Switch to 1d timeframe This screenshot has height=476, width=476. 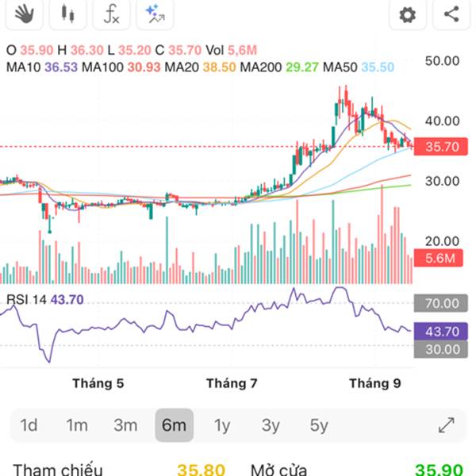click(29, 425)
